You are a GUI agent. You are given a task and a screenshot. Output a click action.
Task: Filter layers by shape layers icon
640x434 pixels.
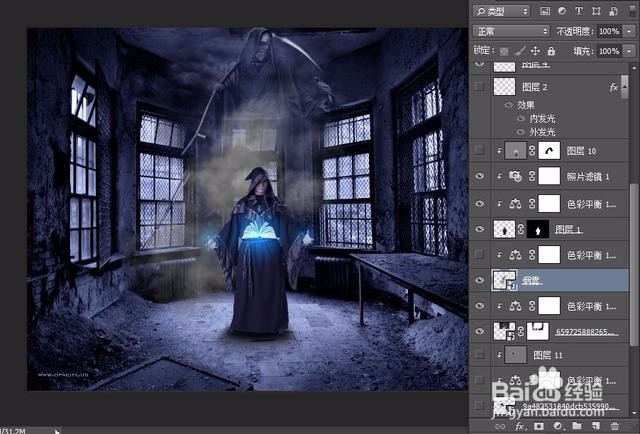[x=596, y=11]
